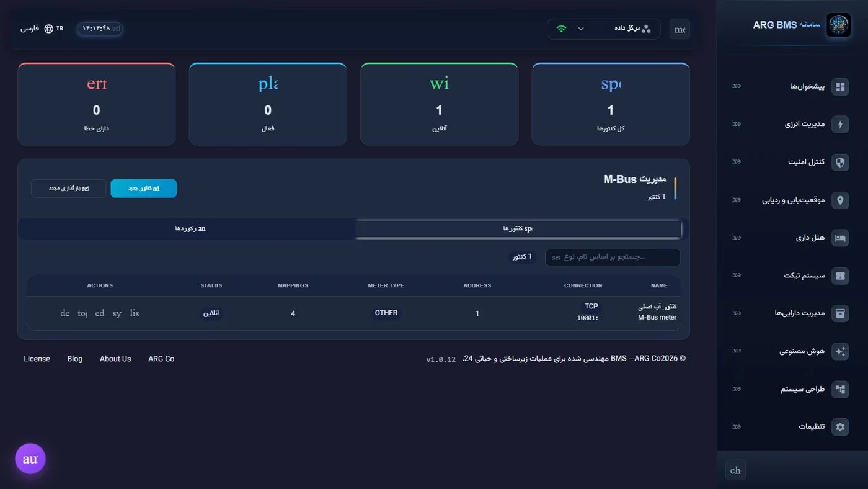The width and height of the screenshot is (868, 489).
Task: Open the مدیریت دارایی‌ها archive box icon
Action: point(840,314)
